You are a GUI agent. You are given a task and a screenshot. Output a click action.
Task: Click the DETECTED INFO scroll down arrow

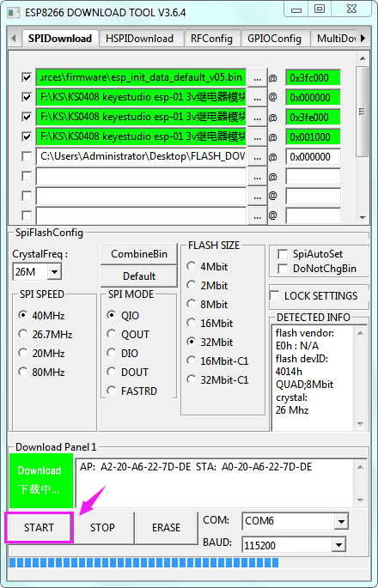click(x=360, y=424)
